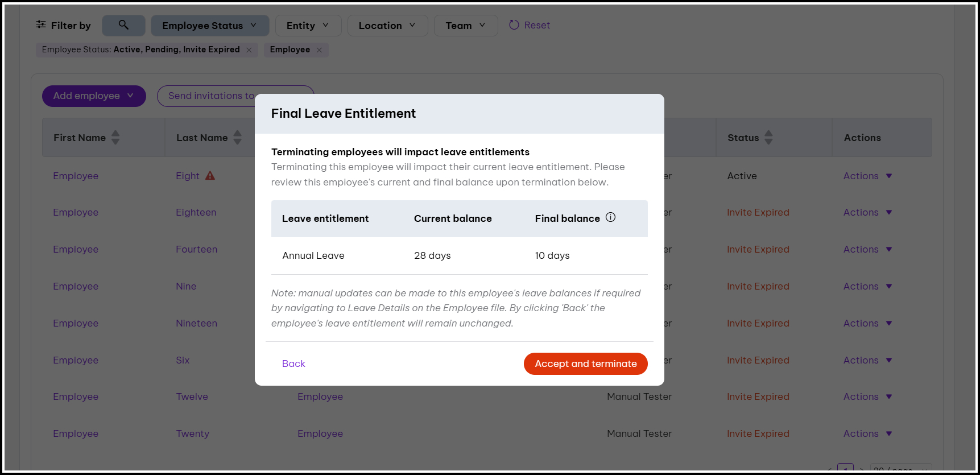The height and width of the screenshot is (475, 980).
Task: Open the Employee Status dropdown
Action: pyautogui.click(x=209, y=26)
